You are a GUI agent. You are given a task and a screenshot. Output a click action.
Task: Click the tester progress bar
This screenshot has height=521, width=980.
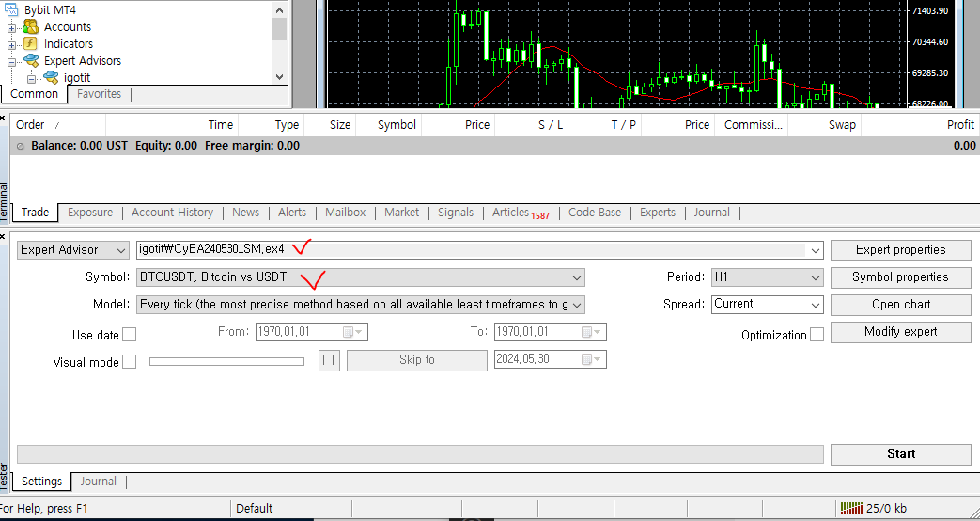point(420,454)
